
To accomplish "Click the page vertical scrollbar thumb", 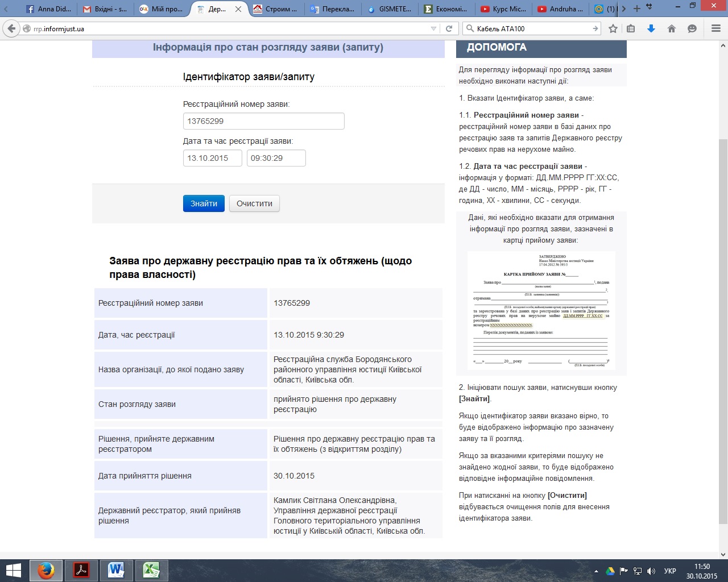I will point(723,331).
